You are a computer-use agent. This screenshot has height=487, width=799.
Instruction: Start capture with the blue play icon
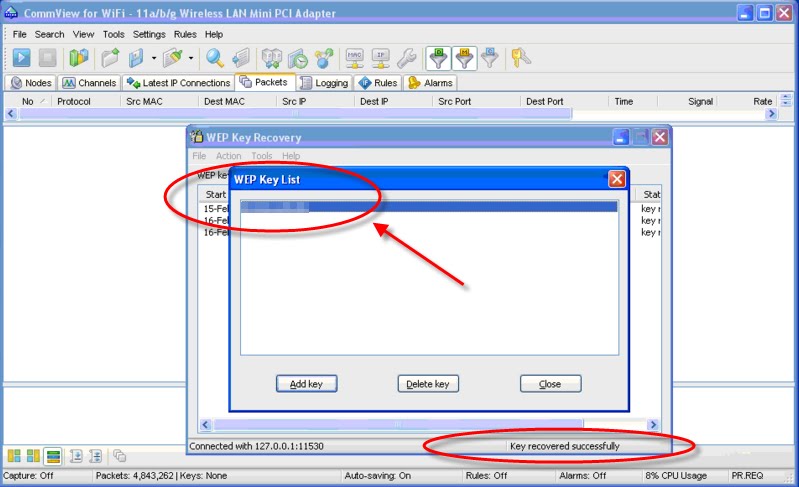pos(21,58)
